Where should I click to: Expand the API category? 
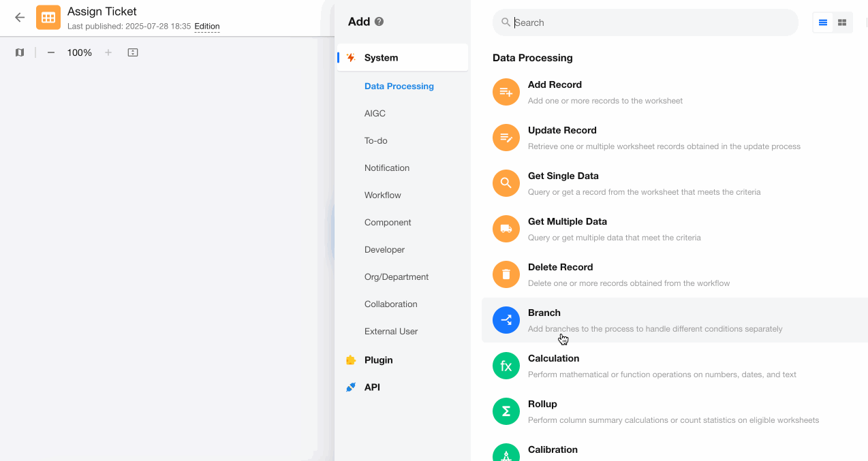click(372, 387)
